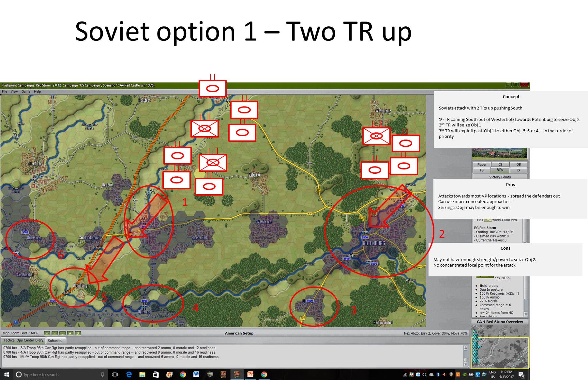Viewport: 588px width, 380px height.
Task: Click the diary entry for 4/A Troop
Action: click(110, 352)
